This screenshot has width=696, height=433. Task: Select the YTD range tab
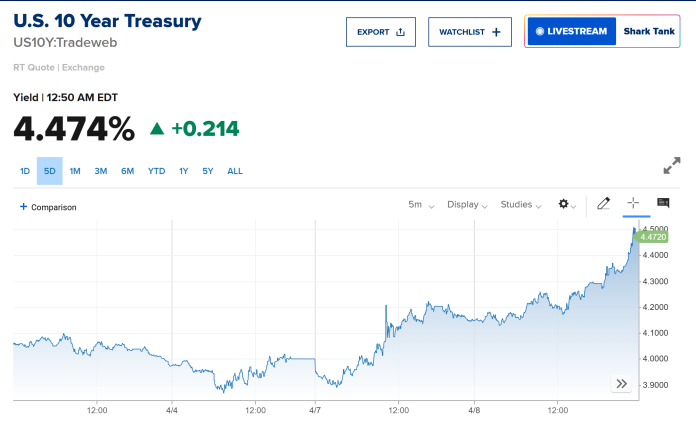(x=156, y=171)
